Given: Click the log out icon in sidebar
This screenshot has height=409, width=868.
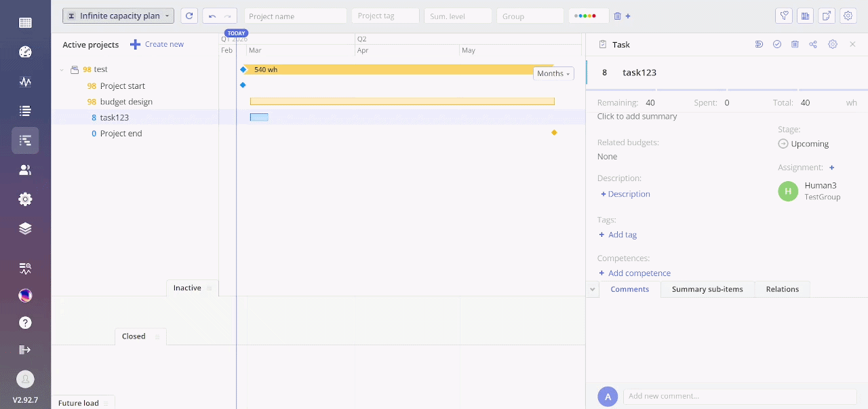Looking at the screenshot, I should point(25,349).
